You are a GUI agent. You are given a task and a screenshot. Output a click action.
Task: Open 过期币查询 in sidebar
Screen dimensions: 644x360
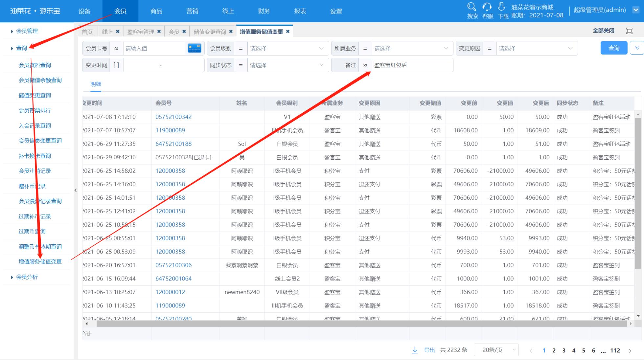pyautogui.click(x=32, y=232)
